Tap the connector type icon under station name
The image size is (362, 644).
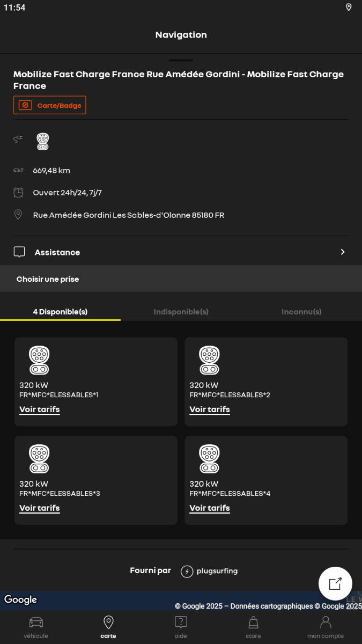click(43, 141)
